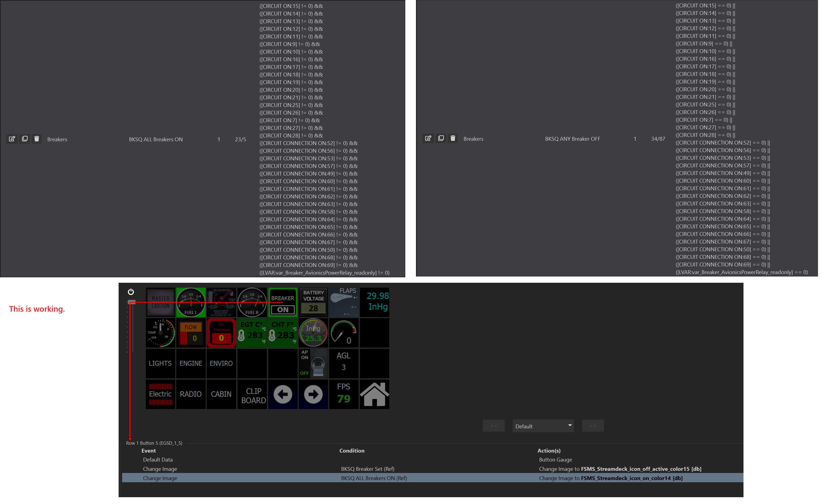Click the MASTER CAUTION tile
824x504 pixels.
click(x=160, y=302)
